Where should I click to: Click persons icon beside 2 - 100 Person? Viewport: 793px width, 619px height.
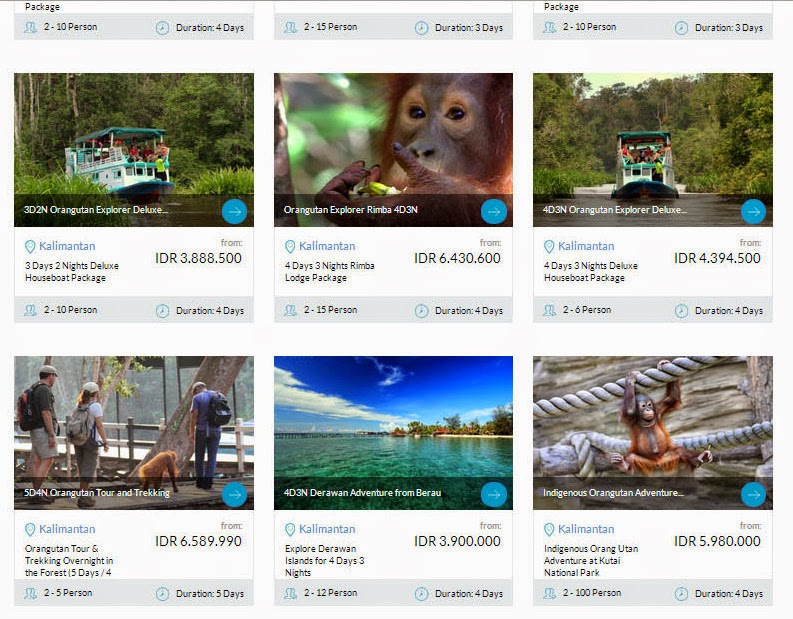tap(550, 593)
